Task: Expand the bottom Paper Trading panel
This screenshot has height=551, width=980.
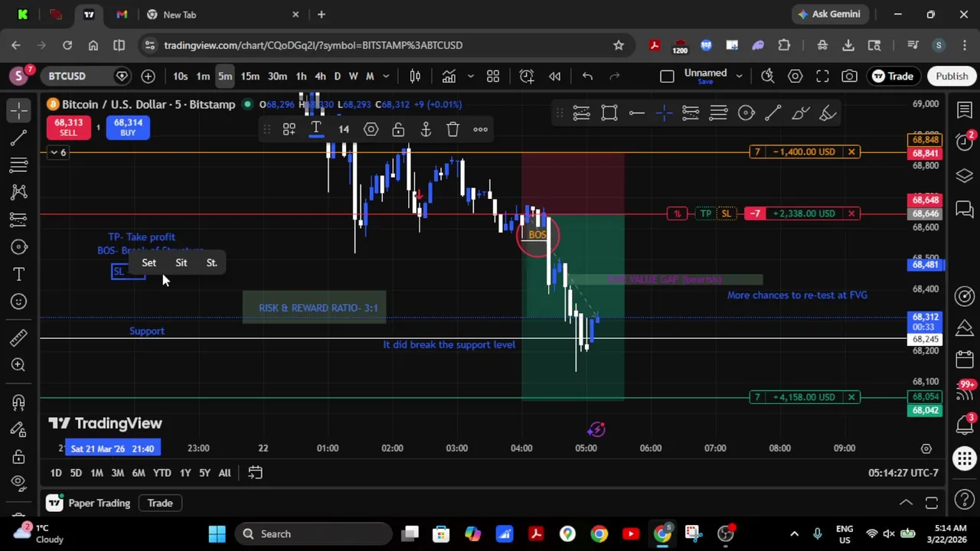Action: click(906, 503)
